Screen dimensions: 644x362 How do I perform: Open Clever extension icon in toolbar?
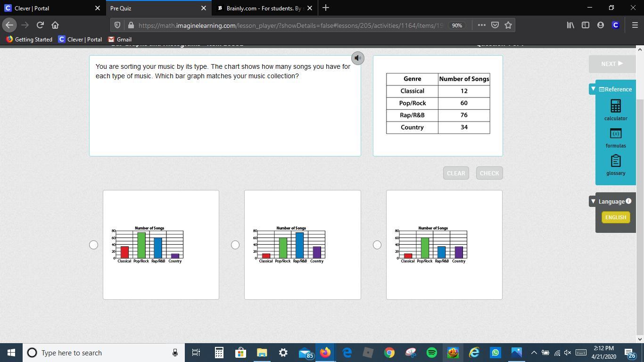615,25
